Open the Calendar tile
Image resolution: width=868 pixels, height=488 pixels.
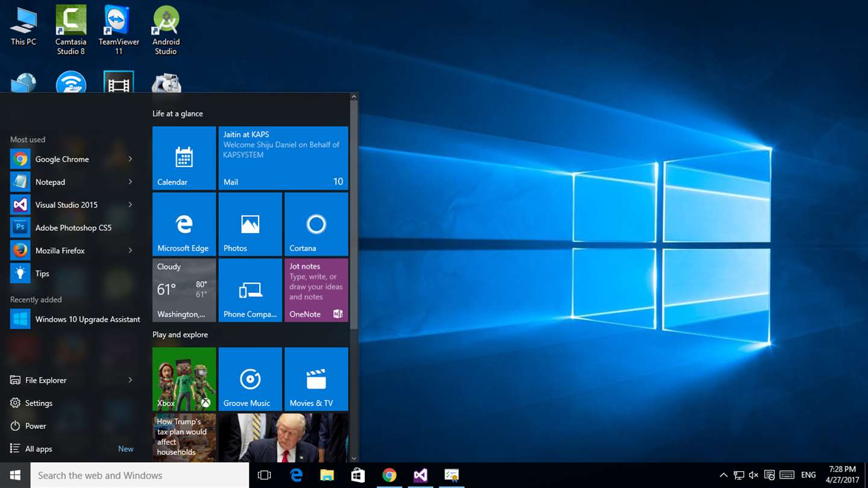pyautogui.click(x=184, y=158)
